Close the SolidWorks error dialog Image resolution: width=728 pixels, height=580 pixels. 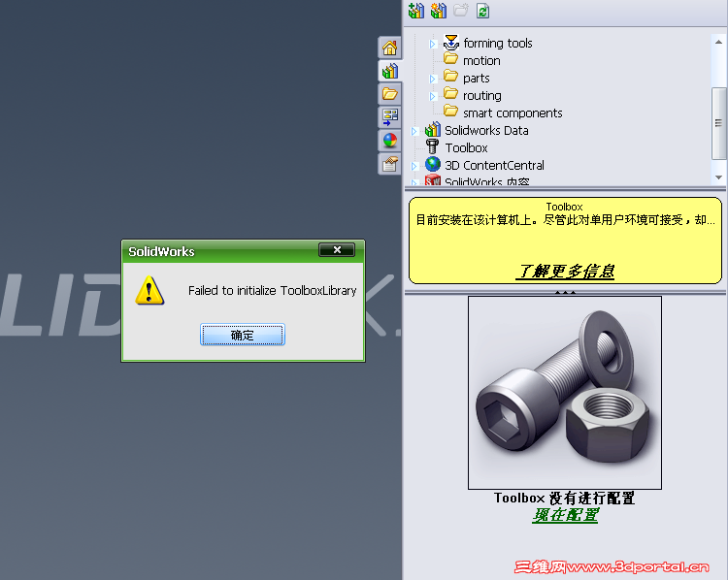(337, 249)
